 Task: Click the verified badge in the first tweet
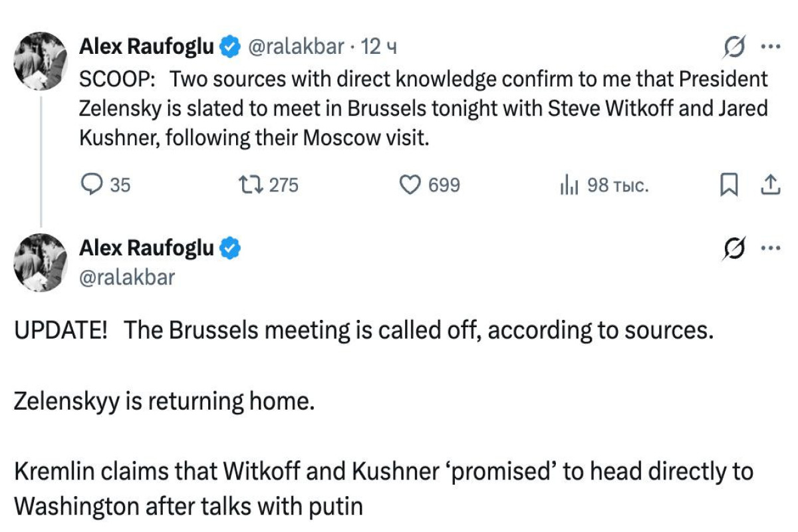[230, 47]
